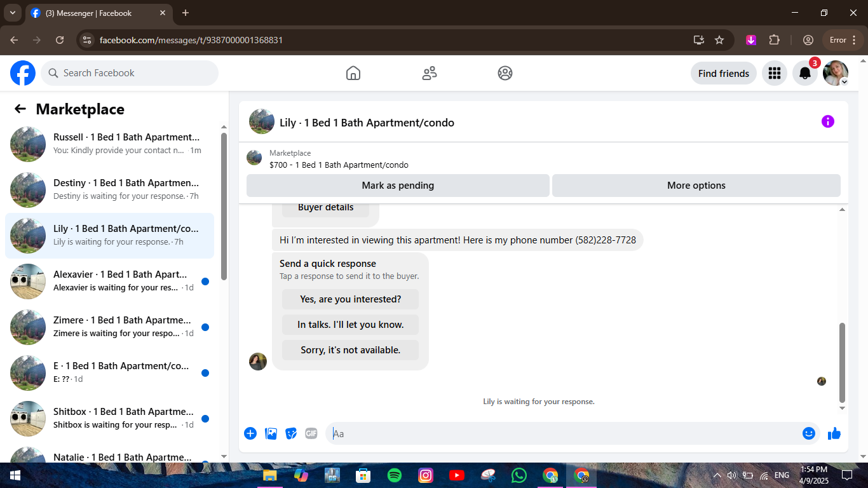868x488 pixels.
Task: Send a thumbs-up like
Action: click(834, 433)
